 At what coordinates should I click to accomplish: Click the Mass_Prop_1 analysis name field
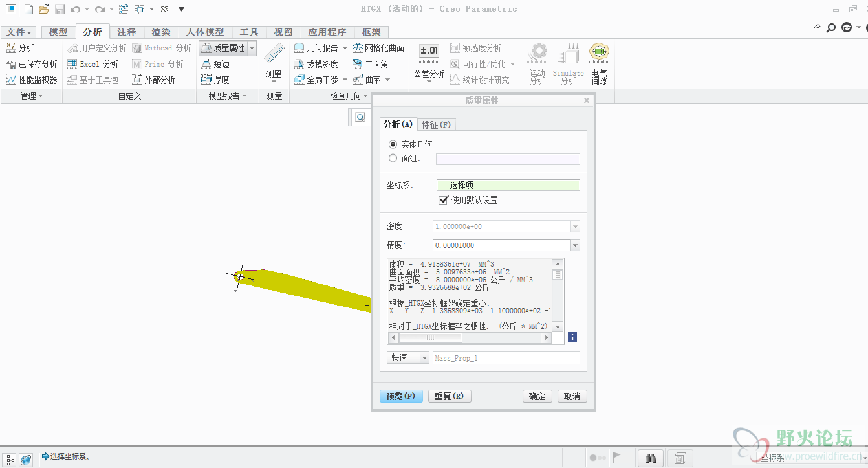coord(506,358)
